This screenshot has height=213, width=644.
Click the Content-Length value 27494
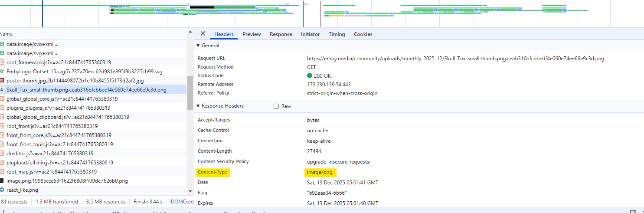(x=314, y=151)
